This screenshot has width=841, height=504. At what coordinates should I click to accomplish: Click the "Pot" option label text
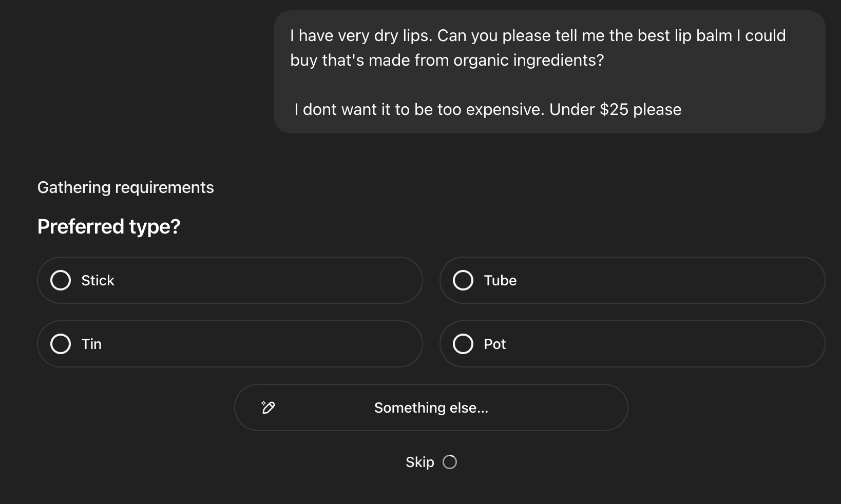(494, 344)
